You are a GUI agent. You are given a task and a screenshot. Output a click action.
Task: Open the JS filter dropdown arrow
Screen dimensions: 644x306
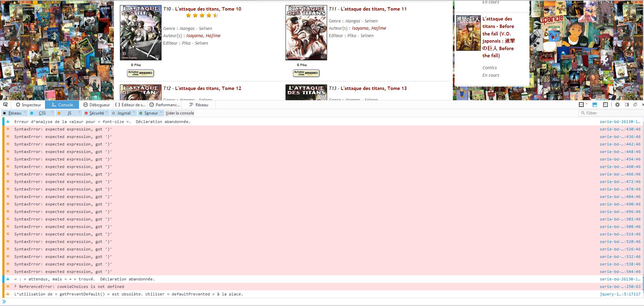[x=79, y=113]
